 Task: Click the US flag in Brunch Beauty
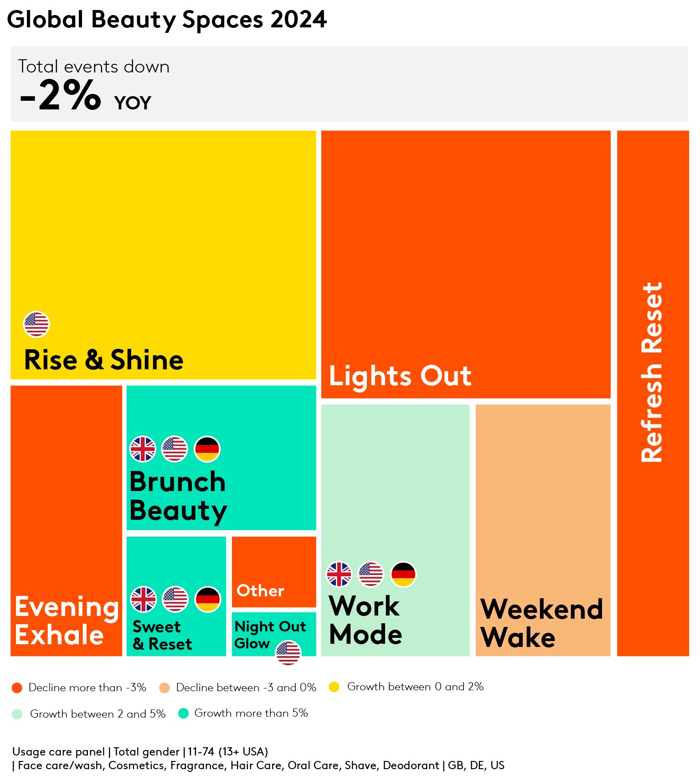point(175,449)
